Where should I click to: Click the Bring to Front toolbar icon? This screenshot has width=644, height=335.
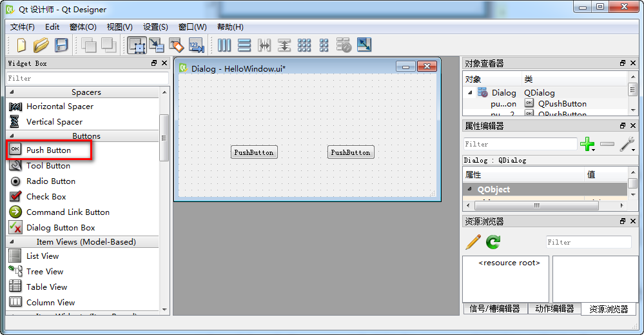pos(109,45)
